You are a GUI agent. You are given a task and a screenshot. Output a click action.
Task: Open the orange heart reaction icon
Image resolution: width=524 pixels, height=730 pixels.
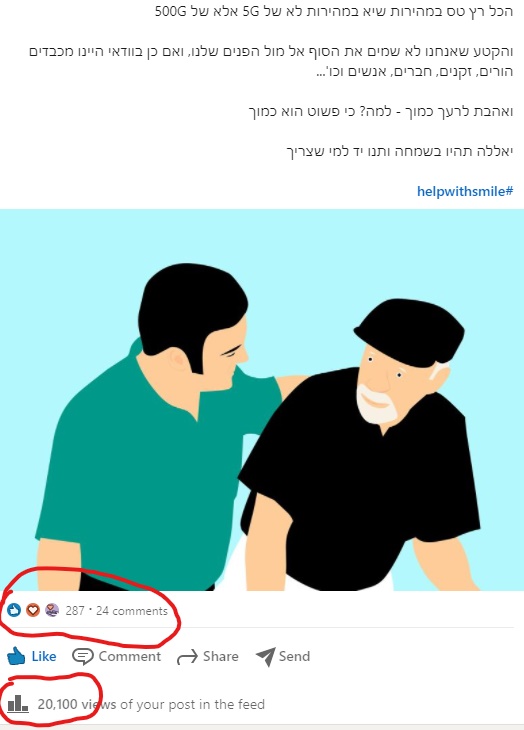(x=33, y=610)
